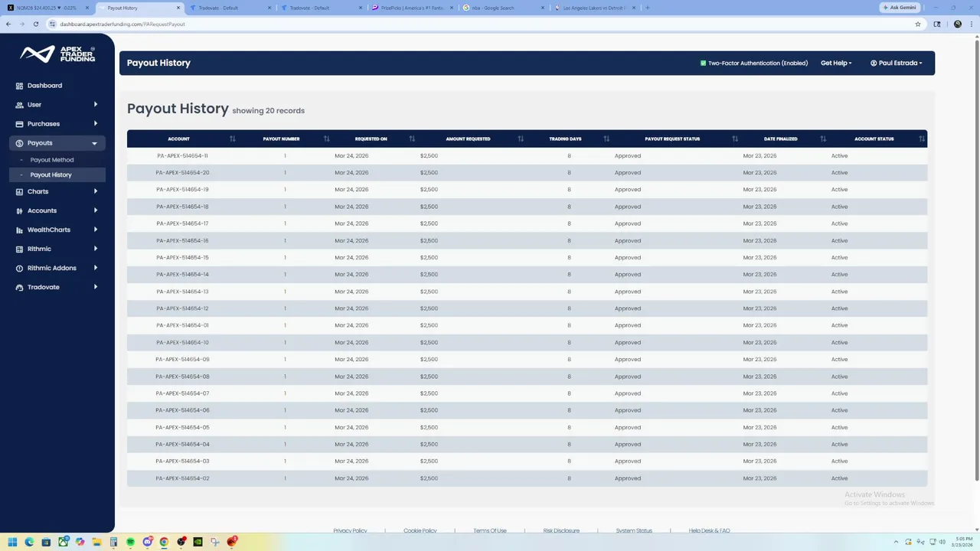The image size is (980, 551).
Task: Click the Two-Factor Authentication checkbox indicator
Action: coord(703,63)
